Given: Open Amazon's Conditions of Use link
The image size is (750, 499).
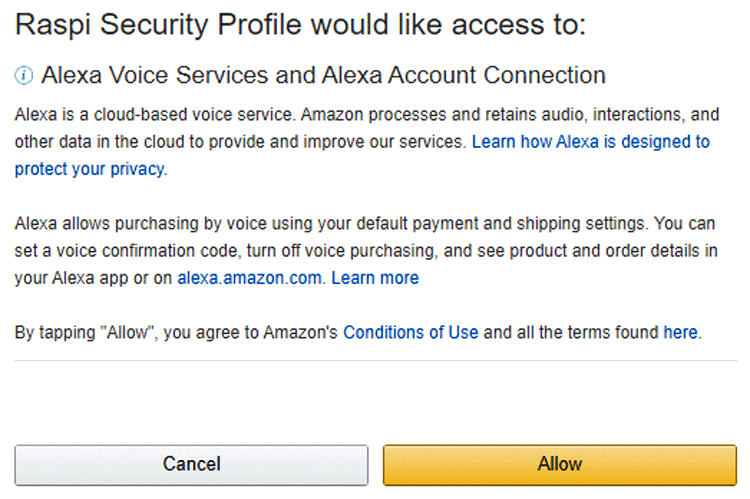Looking at the screenshot, I should 410,332.
